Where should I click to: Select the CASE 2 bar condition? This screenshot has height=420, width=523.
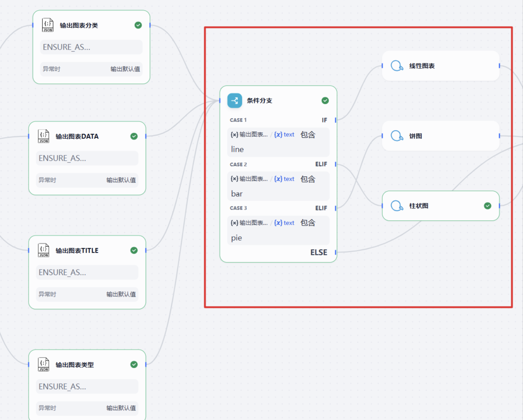click(x=278, y=186)
